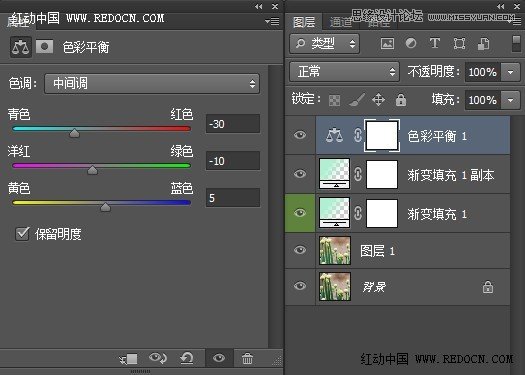525x375 pixels.
Task: Select 渐变填充 1 副本 mask thumbnail
Action: (x=382, y=174)
